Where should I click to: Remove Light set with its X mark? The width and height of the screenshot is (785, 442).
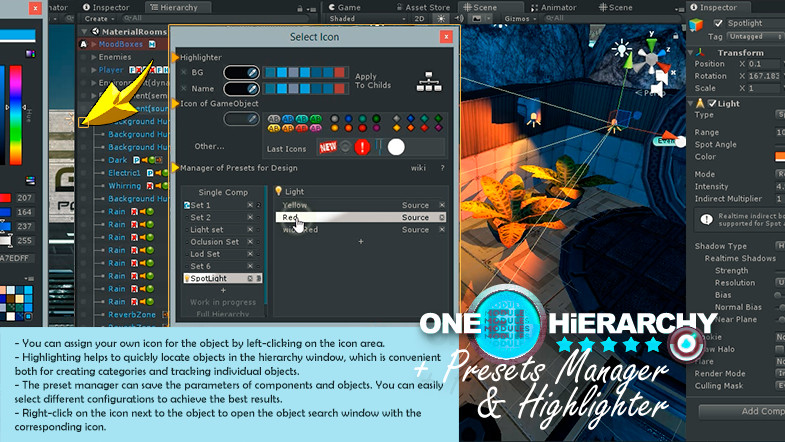tap(250, 230)
